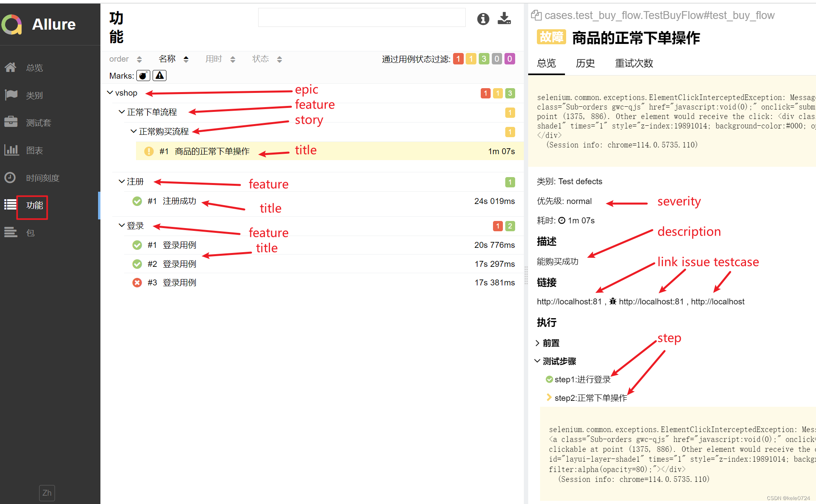Switch to the 重试次数 tab
The image size is (816, 504).
point(634,63)
